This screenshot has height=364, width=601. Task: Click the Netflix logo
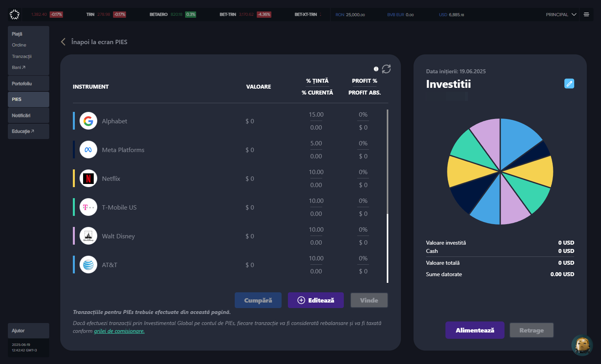pyautogui.click(x=88, y=178)
